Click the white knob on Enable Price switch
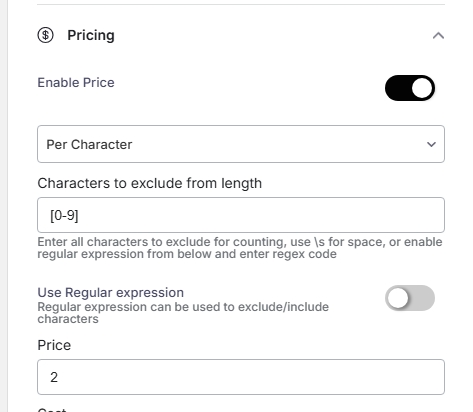 422,88
